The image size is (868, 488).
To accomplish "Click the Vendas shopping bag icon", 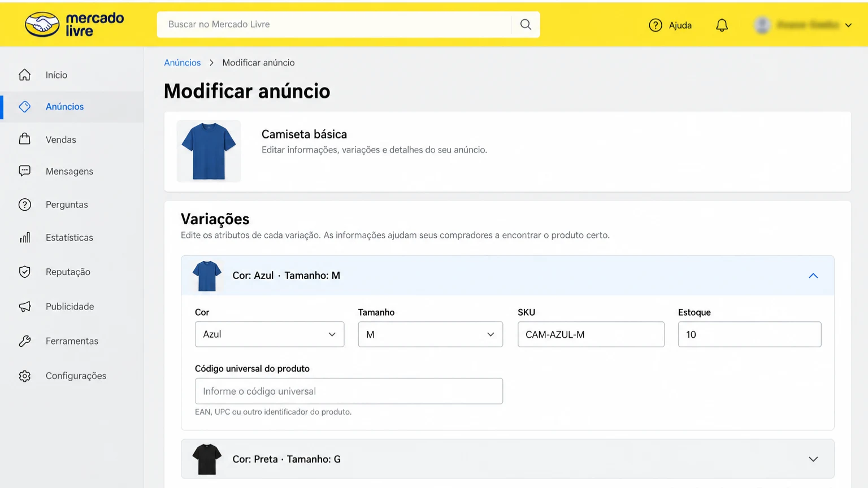I will pos(25,139).
